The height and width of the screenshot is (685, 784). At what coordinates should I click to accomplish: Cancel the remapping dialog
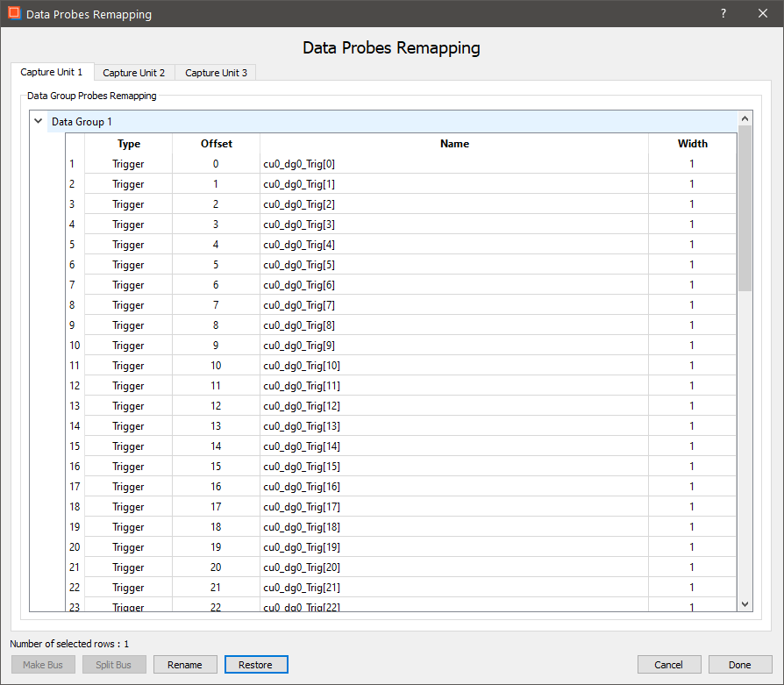669,665
